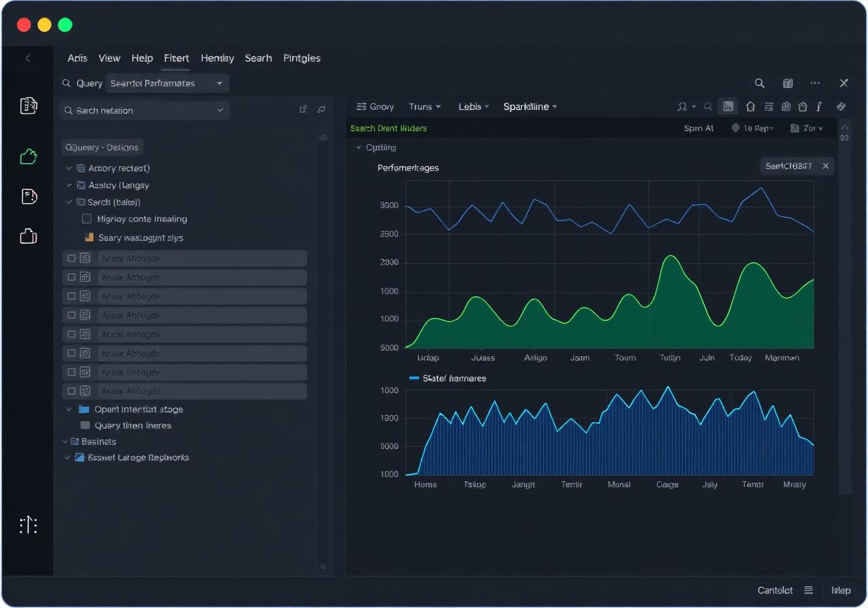Click the back chevron in the sidebar
868x608 pixels.
pos(28,58)
